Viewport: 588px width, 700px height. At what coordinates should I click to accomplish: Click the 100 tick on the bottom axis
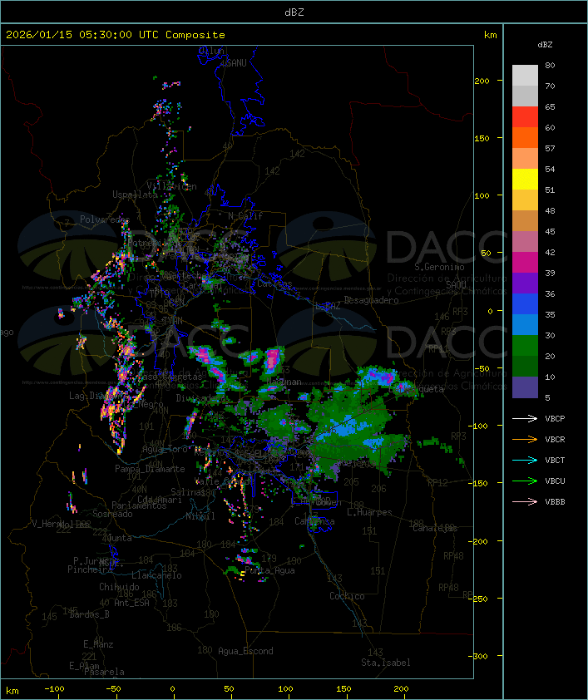285,689
